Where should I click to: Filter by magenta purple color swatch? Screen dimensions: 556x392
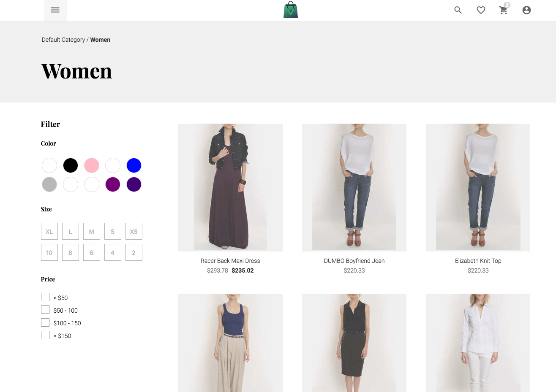pyautogui.click(x=113, y=184)
